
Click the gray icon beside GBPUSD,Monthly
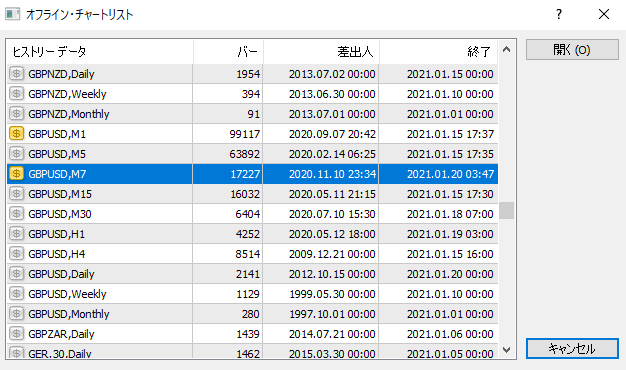point(16,313)
